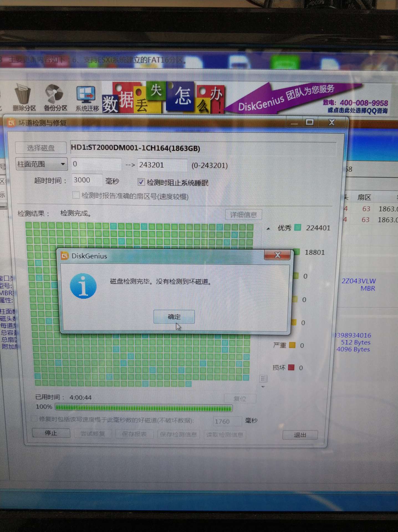Click the 512 Bytes value in main window
The height and width of the screenshot is (532, 398).
(x=356, y=342)
